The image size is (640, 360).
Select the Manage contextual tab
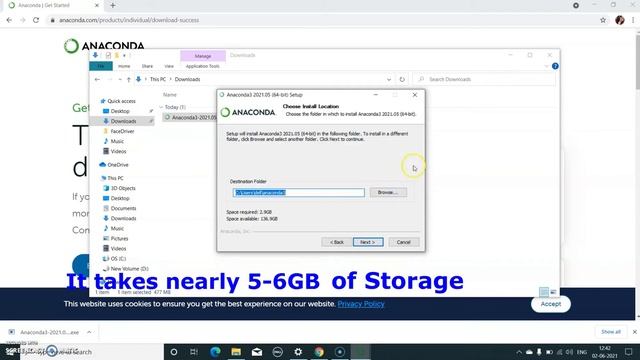click(x=203, y=56)
